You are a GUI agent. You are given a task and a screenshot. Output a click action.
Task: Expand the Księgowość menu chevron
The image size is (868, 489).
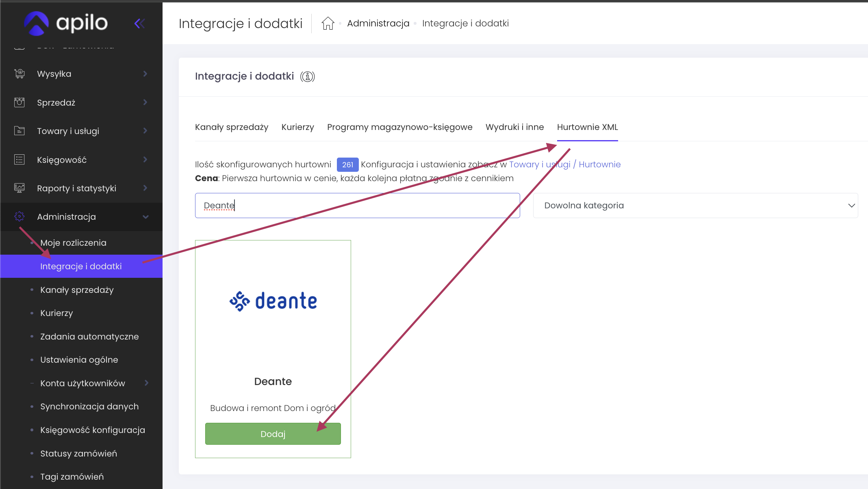coord(145,160)
